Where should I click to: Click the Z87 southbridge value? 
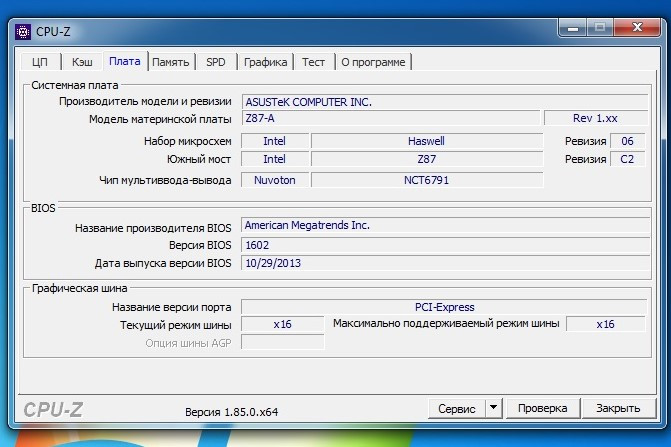[x=427, y=159]
